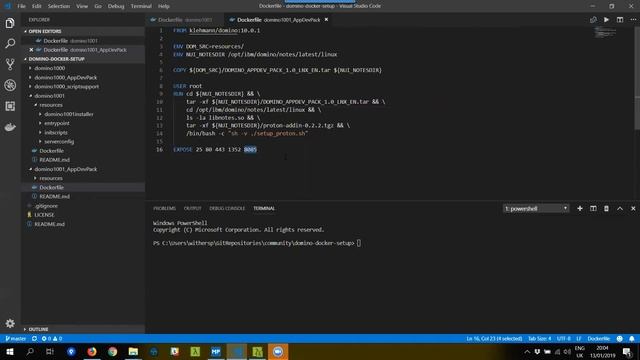The image size is (640, 360).
Task: Open Firefox from the taskbar
Action: (x=92, y=351)
